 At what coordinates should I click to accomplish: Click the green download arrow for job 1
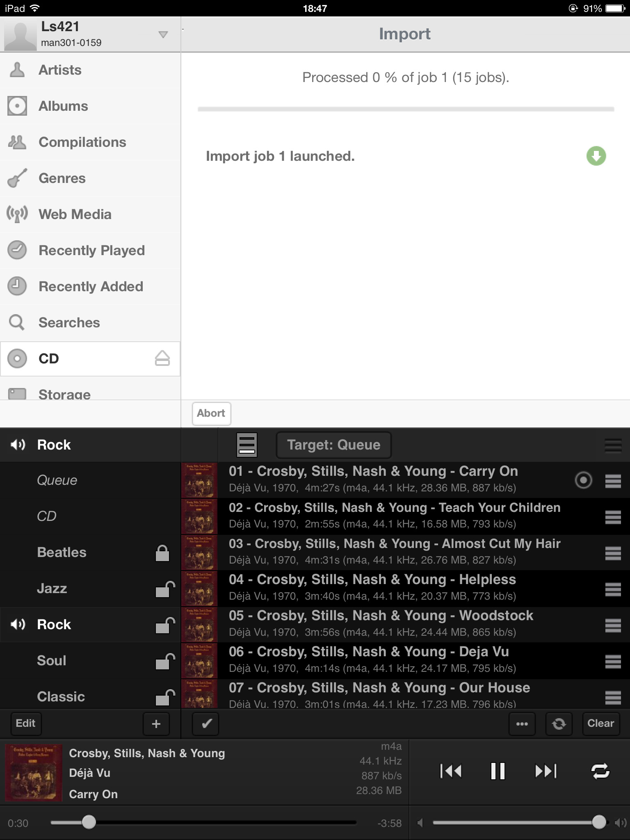point(596,156)
